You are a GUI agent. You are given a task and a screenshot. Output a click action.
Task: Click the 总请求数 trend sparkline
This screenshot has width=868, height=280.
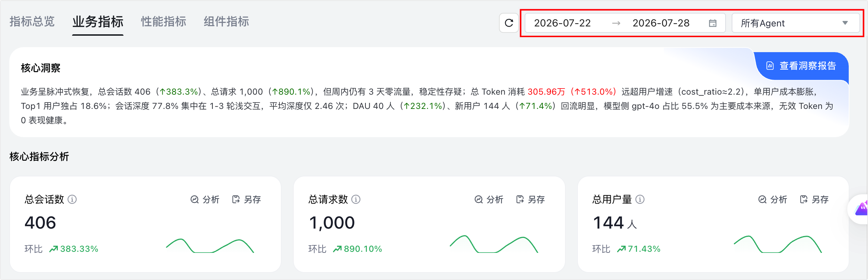[494, 244]
